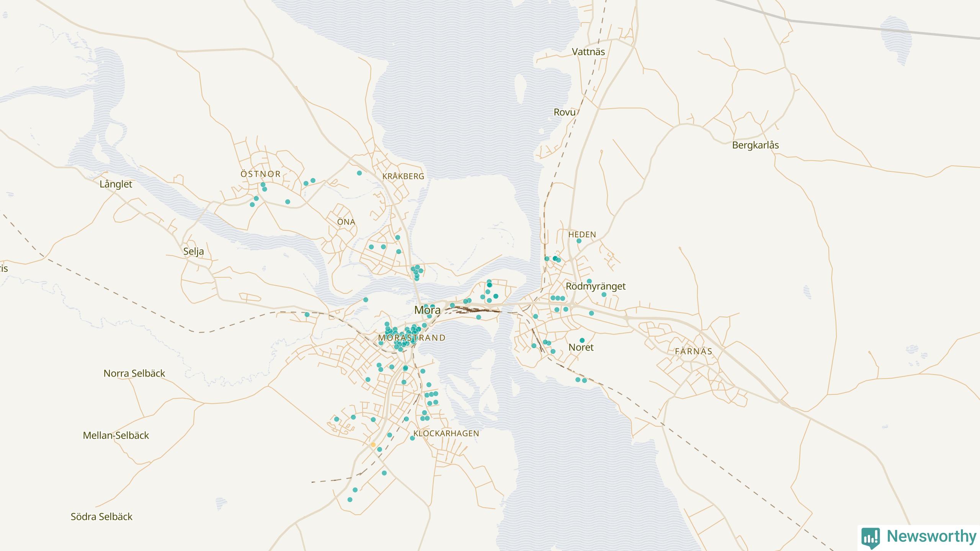Click the lone marker left of the Kråkberg label
Viewport: 980px width, 551px height.
(x=359, y=173)
